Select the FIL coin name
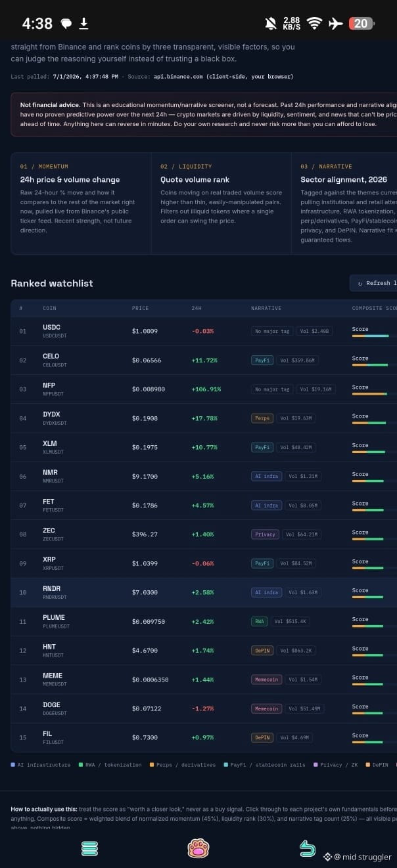Screen dimensions: 397x868 pos(47,733)
